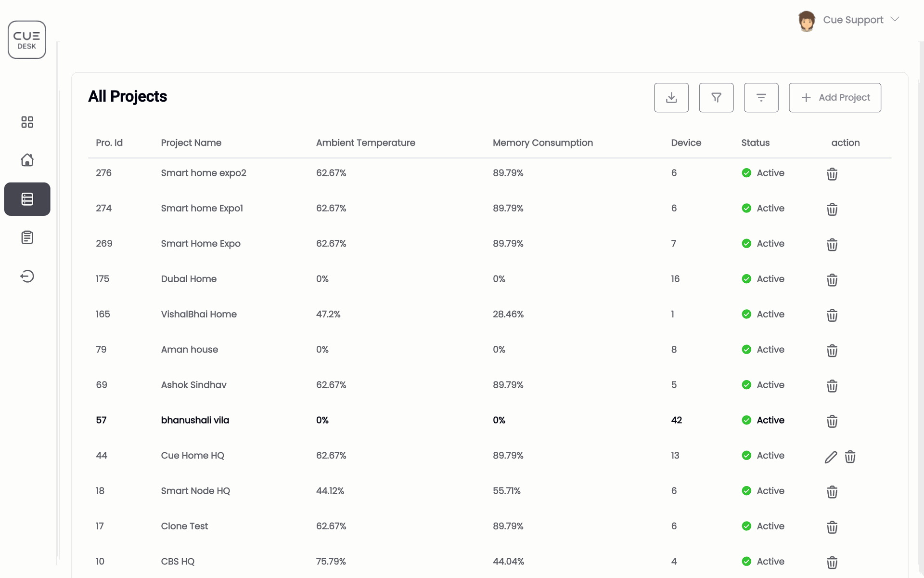Edit Cue Home HQ with pencil icon
924x578 pixels.
831,457
